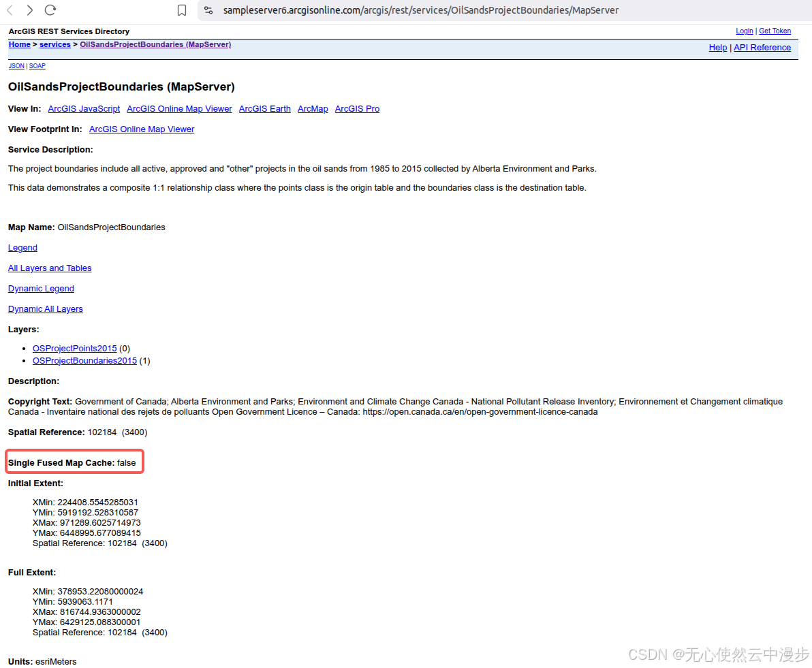View the service in ArcGIS Pro
The image size is (812, 668).
[x=358, y=109]
